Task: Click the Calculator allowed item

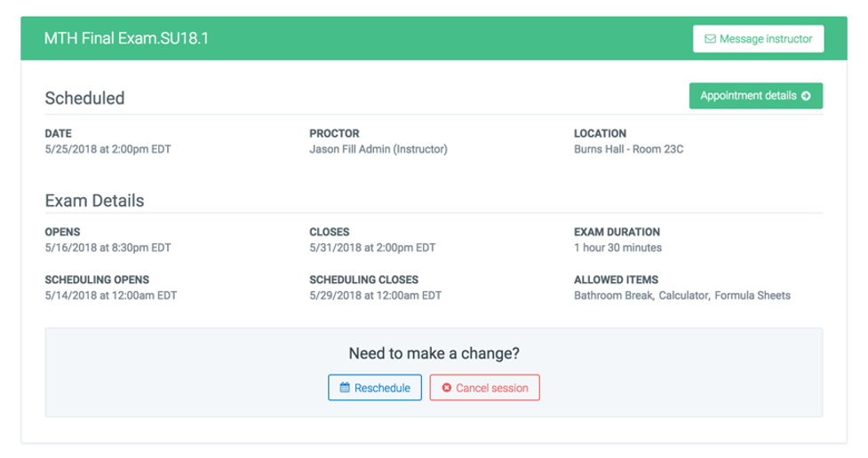Action: coord(683,296)
